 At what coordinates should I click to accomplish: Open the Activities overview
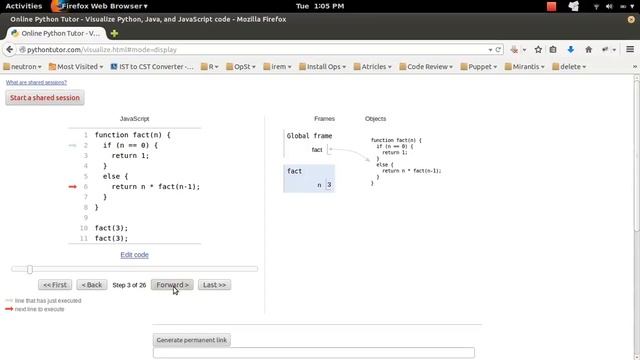[x=24, y=6]
